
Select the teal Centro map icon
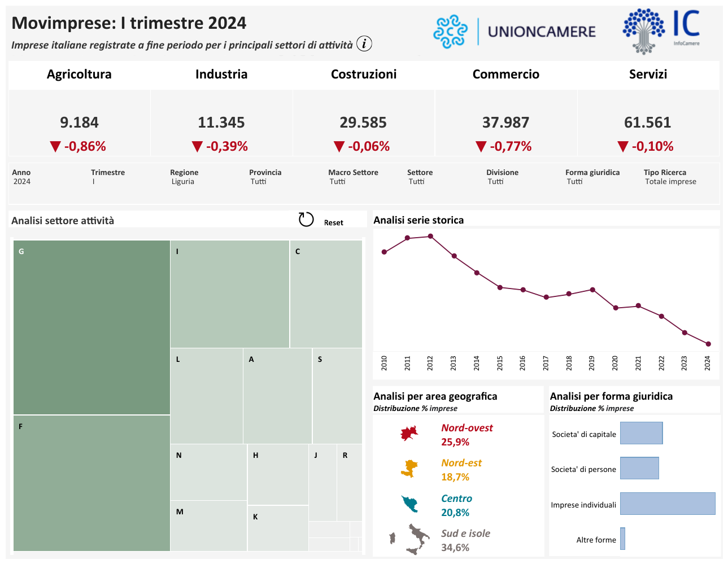[x=409, y=504]
